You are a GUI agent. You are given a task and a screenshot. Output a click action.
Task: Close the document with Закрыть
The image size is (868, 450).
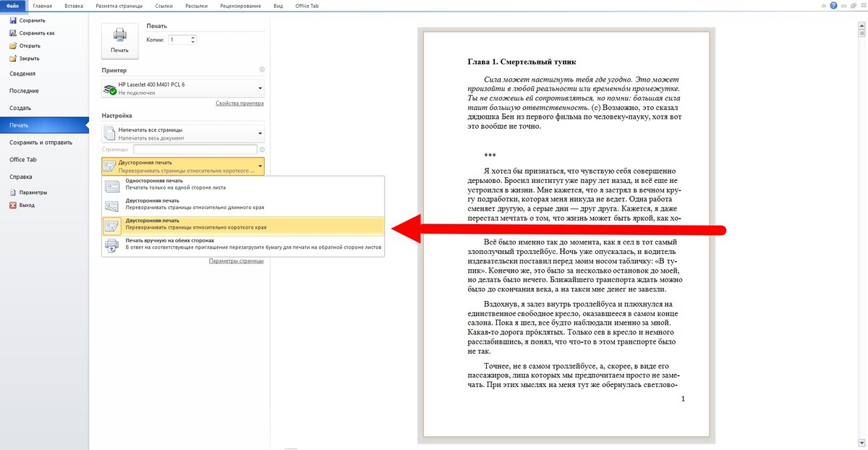[25, 58]
